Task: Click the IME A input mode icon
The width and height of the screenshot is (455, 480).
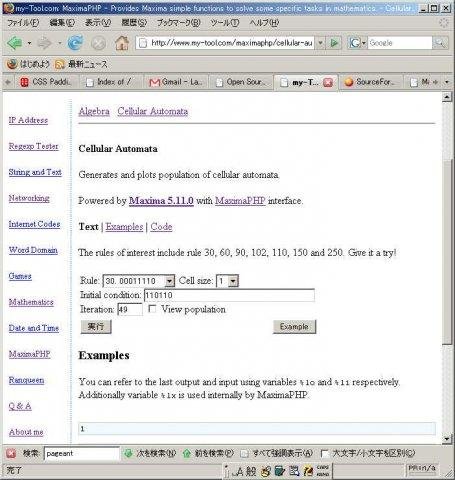Action: tap(239, 471)
